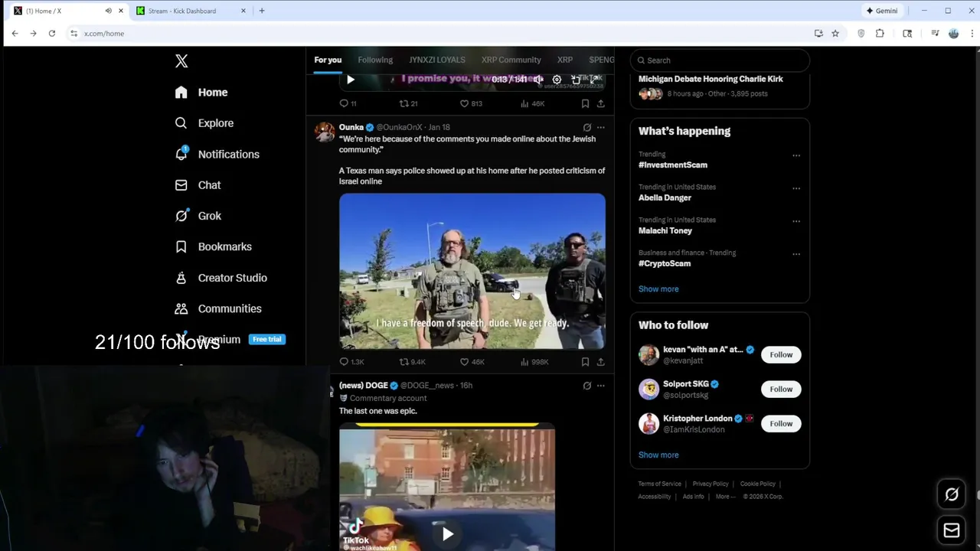This screenshot has height=551, width=980.
Task: Play the top video in feed
Action: (x=351, y=80)
